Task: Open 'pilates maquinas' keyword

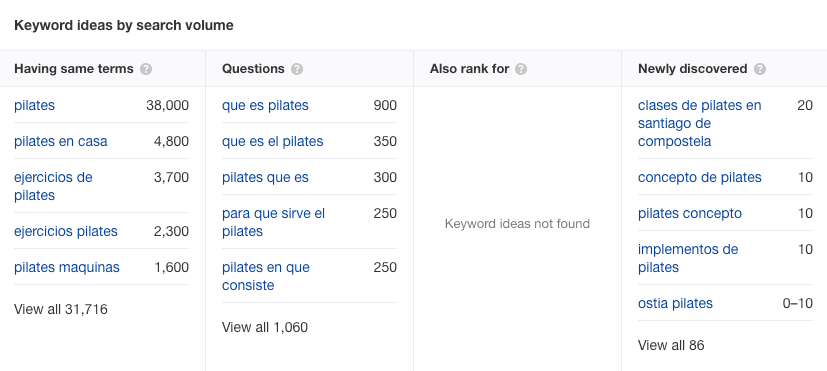Action: (x=67, y=267)
